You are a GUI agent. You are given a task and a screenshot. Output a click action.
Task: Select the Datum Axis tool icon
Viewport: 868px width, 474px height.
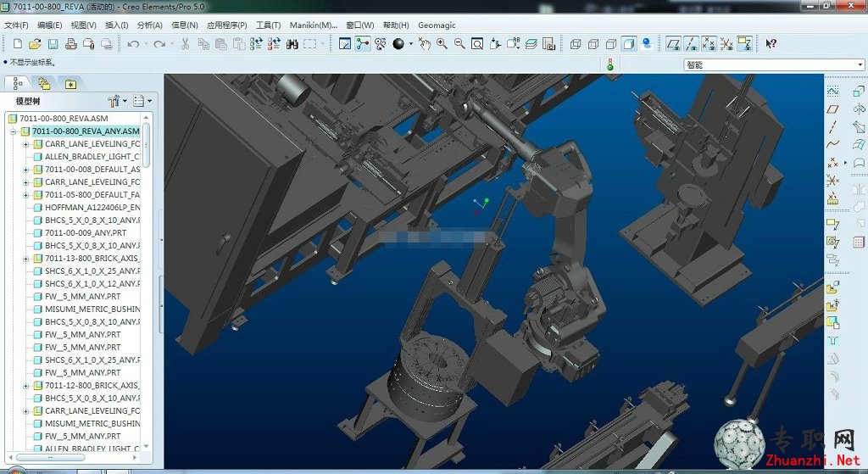click(832, 127)
